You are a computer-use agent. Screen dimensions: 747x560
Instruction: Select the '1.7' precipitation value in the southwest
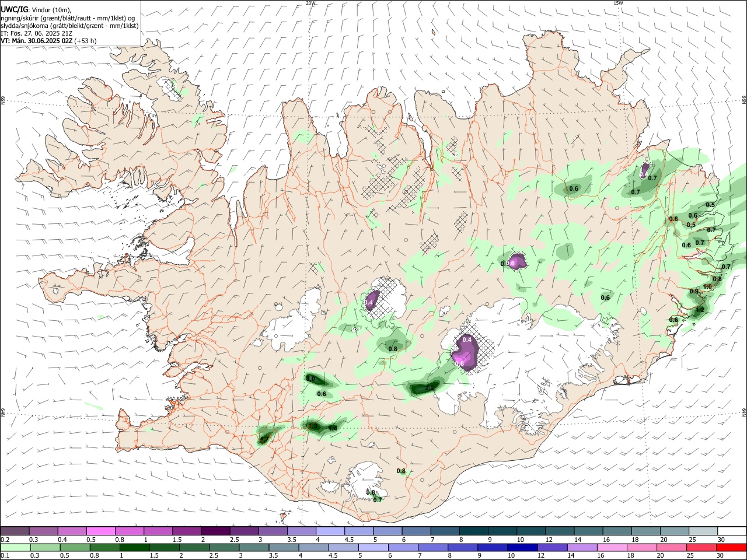(264, 439)
